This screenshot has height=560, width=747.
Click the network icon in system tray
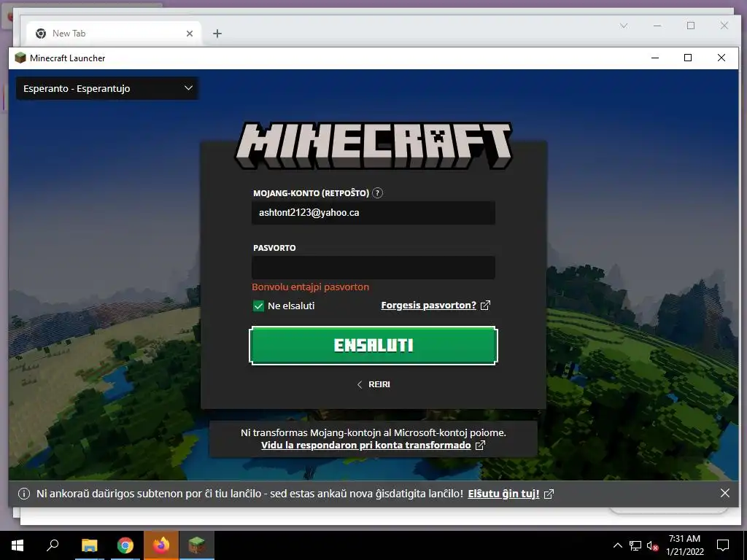[x=635, y=545]
